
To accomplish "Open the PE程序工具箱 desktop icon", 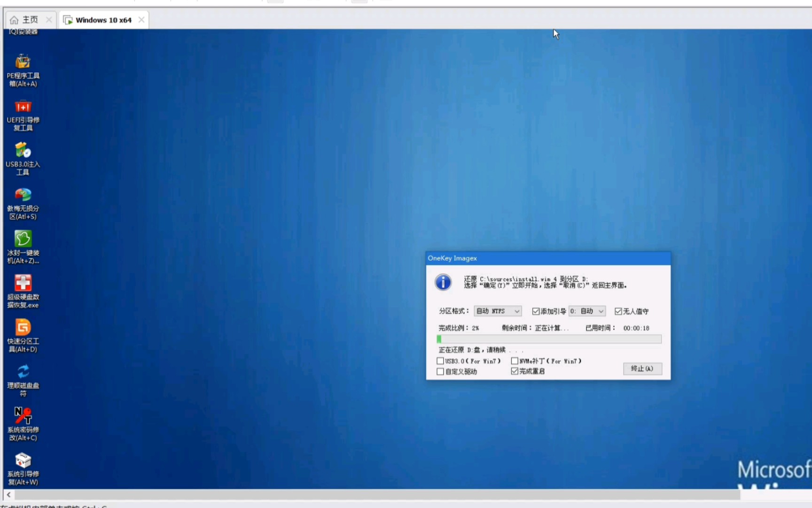I will click(x=23, y=71).
